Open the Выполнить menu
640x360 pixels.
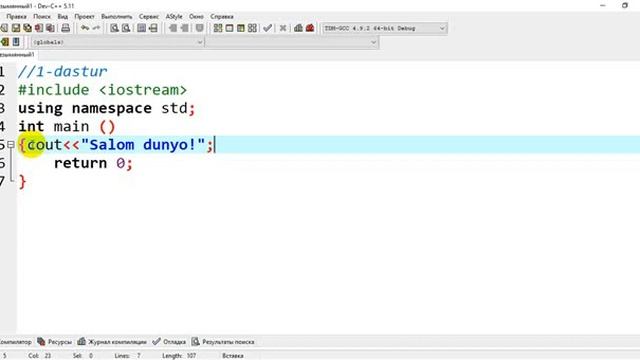point(117,17)
